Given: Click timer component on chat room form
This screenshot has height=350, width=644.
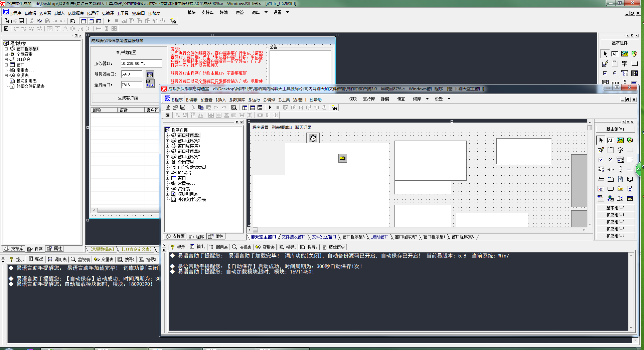Looking at the screenshot, I should tap(313, 138).
